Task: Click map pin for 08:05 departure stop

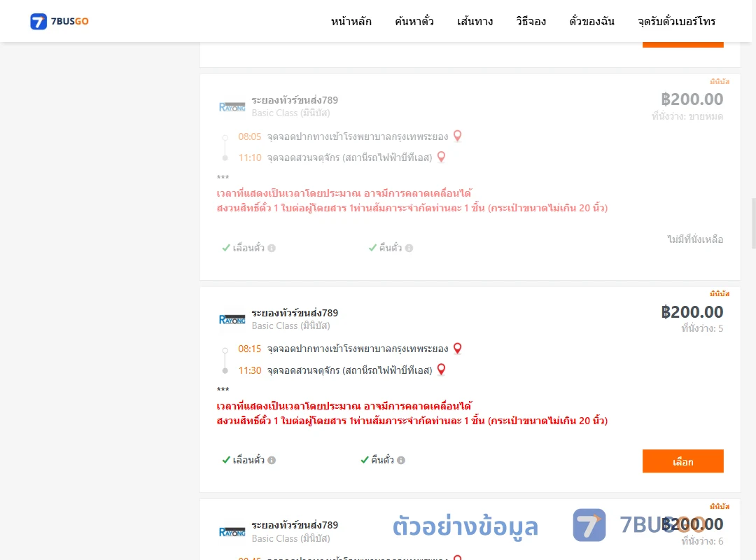Action: click(x=458, y=136)
